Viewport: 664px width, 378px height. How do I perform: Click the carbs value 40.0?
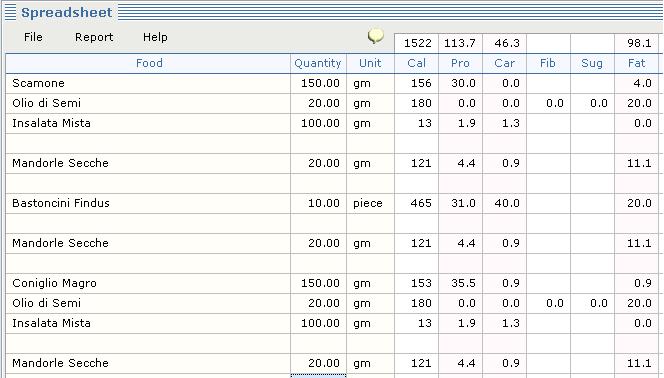[x=504, y=203]
